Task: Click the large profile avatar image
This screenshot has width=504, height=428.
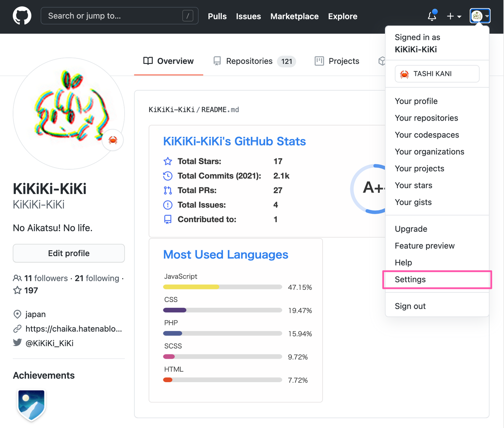Action: coord(69,113)
